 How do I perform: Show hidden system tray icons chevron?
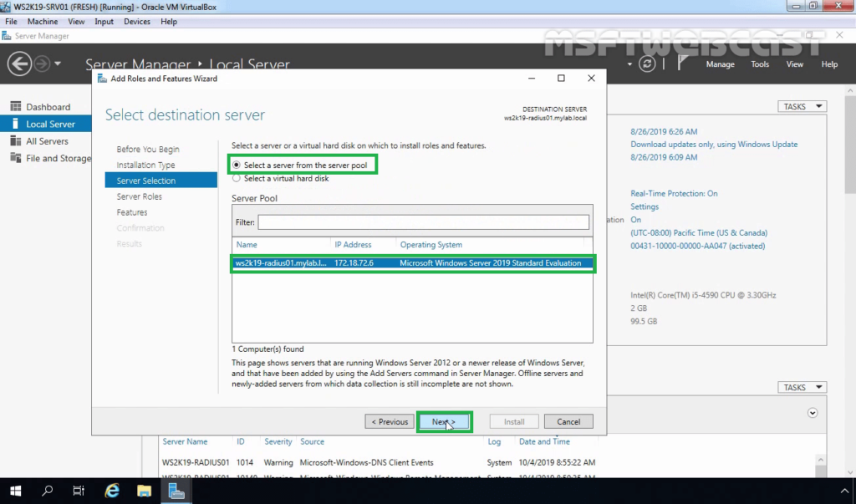[x=844, y=491]
